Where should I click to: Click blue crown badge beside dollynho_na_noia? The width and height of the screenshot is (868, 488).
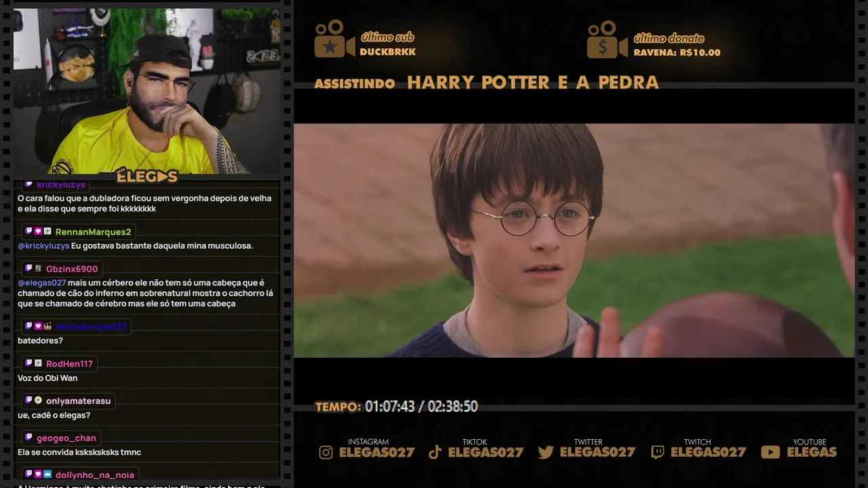coord(47,474)
